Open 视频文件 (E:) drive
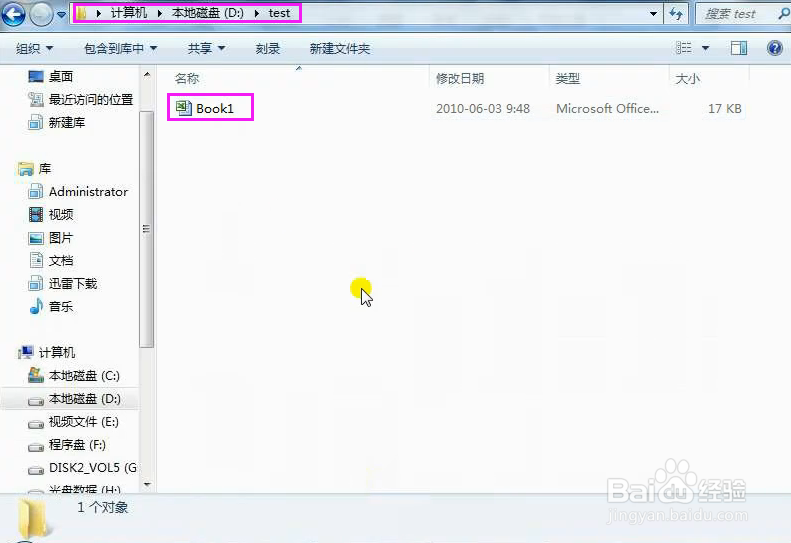Screen dimensions: 791x543 (x=84, y=422)
